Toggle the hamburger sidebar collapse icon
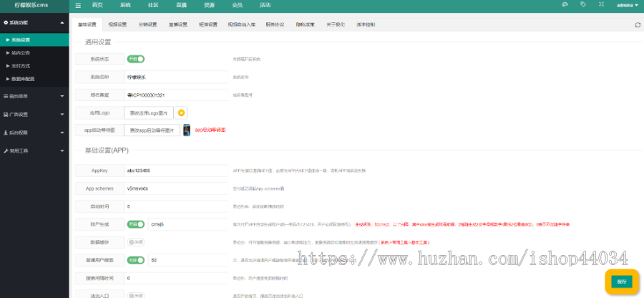Image resolution: width=644 pixels, height=298 pixels. coord(78,5)
